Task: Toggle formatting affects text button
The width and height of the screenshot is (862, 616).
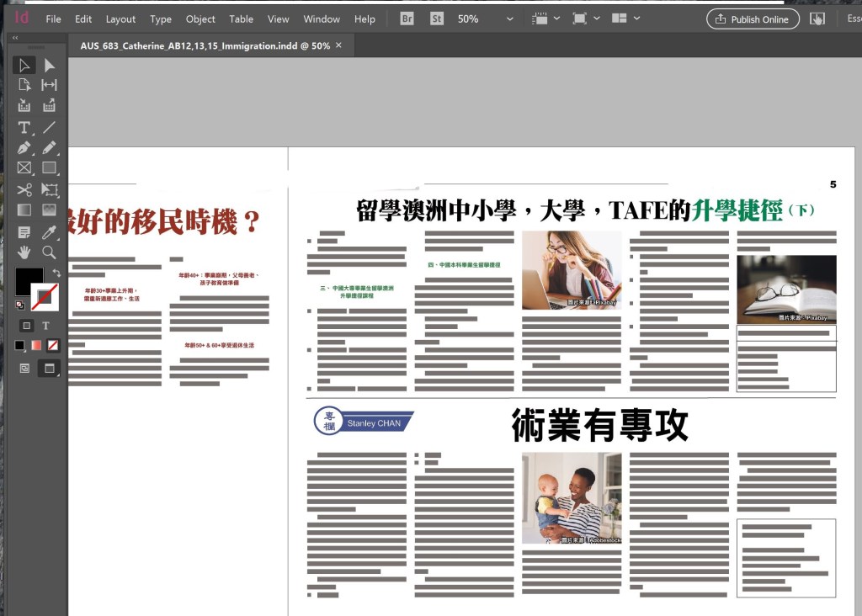Action: 46,326
